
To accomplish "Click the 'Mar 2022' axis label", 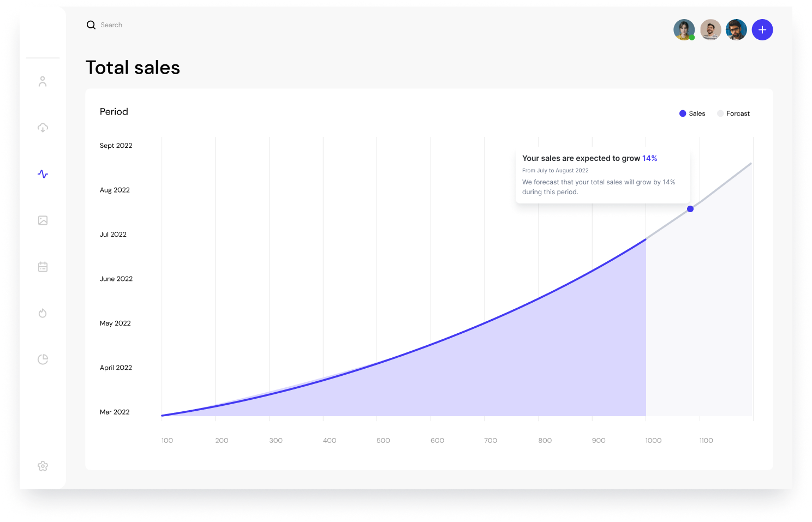I will (115, 412).
